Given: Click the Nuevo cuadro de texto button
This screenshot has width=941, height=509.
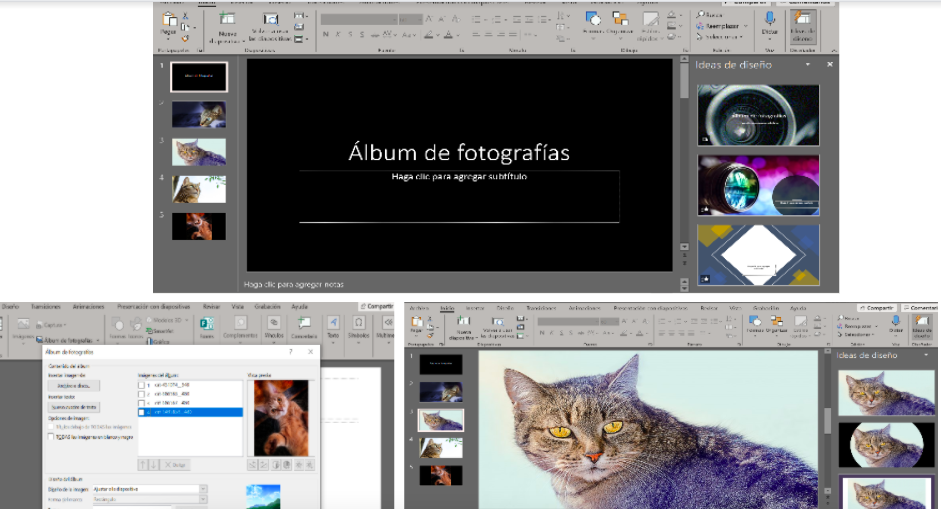Looking at the screenshot, I should coord(74,407).
